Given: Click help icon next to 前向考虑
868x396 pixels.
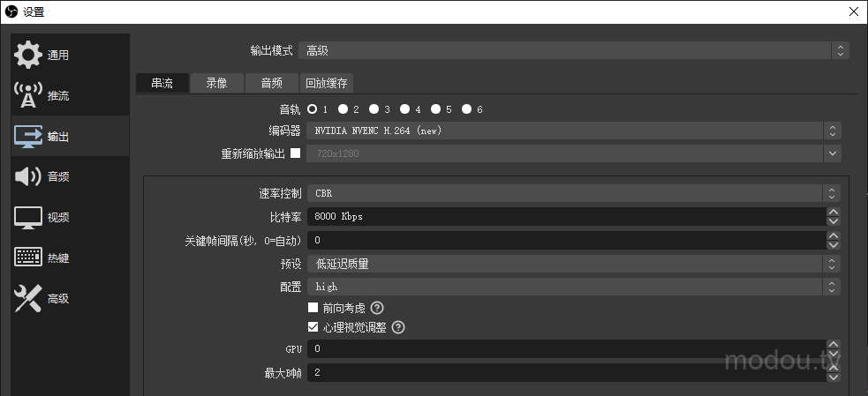Looking at the screenshot, I should coord(377,308).
